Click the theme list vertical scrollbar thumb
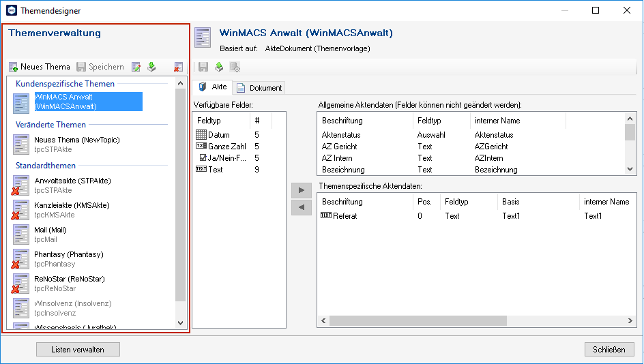Screen dimensions: 644x364 180,194
